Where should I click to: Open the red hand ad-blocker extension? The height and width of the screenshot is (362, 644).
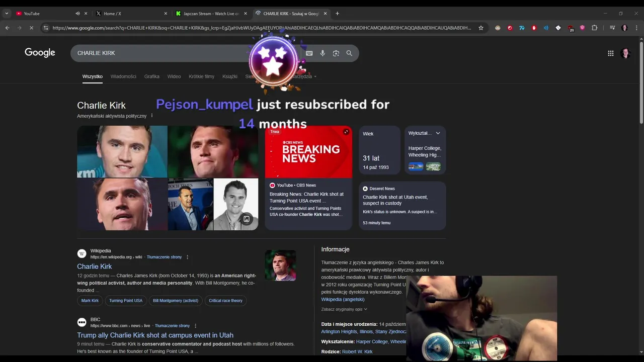click(534, 28)
